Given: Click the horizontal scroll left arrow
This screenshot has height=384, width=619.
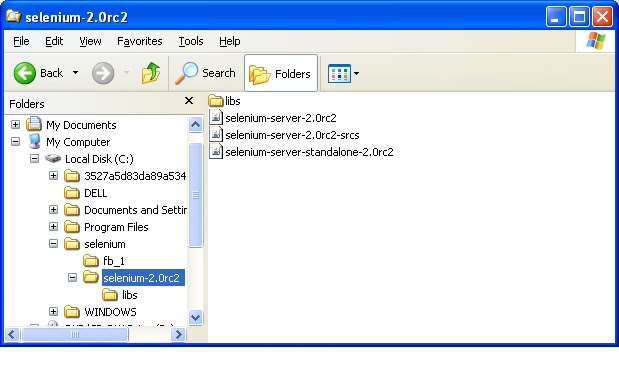Looking at the screenshot, I should pyautogui.click(x=12, y=335).
